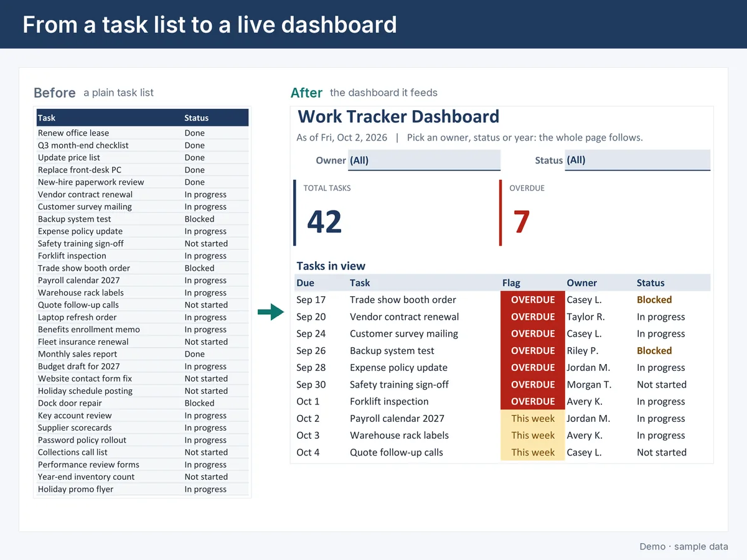Click the Oct 1 due date cell
Viewport: 747px width, 560px height.
[x=308, y=401]
